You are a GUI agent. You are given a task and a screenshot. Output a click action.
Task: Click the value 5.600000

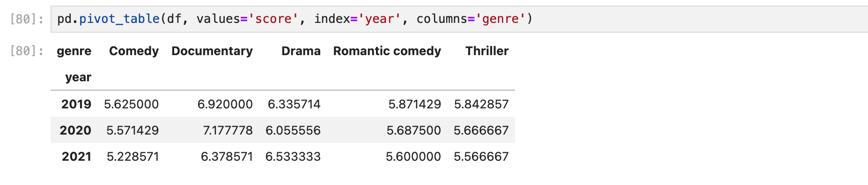[413, 156]
